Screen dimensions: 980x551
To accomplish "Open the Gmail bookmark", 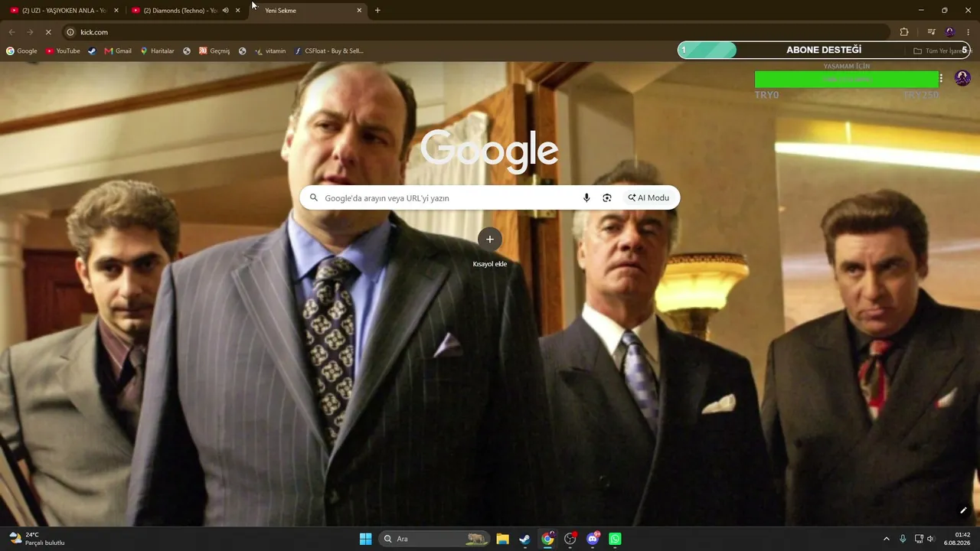I will click(x=118, y=51).
